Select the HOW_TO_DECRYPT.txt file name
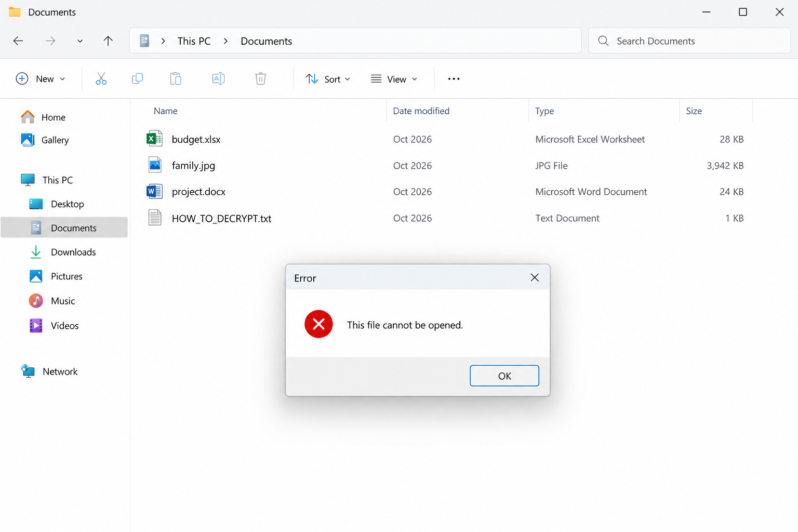798x532 pixels. point(221,219)
